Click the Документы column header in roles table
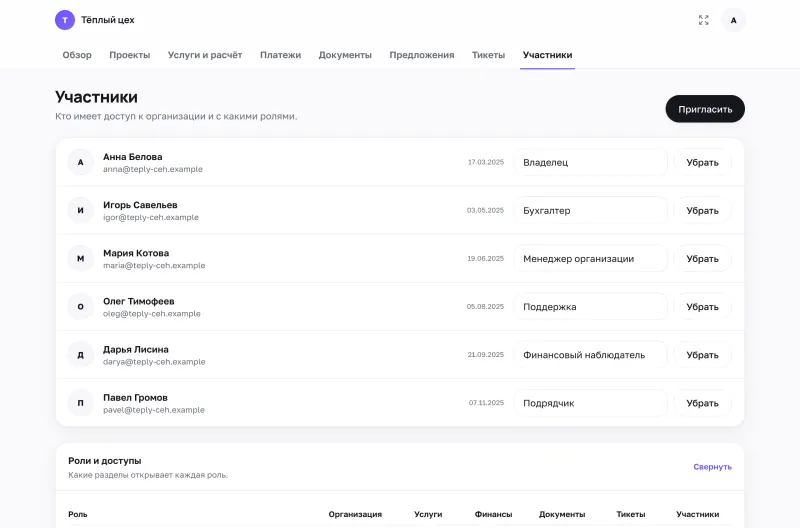This screenshot has width=800, height=528. [562, 514]
